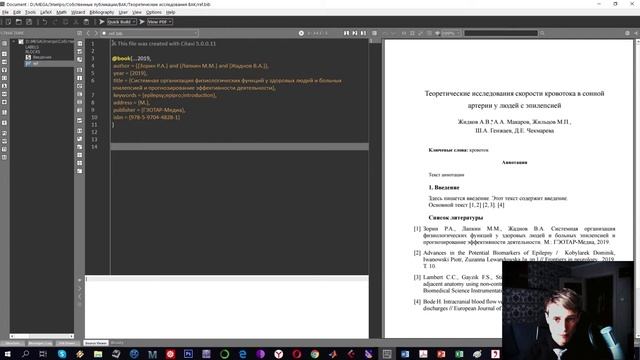Open a file with the toolbar folder icon
Screen dimensions: 640x360
tap(18, 22)
